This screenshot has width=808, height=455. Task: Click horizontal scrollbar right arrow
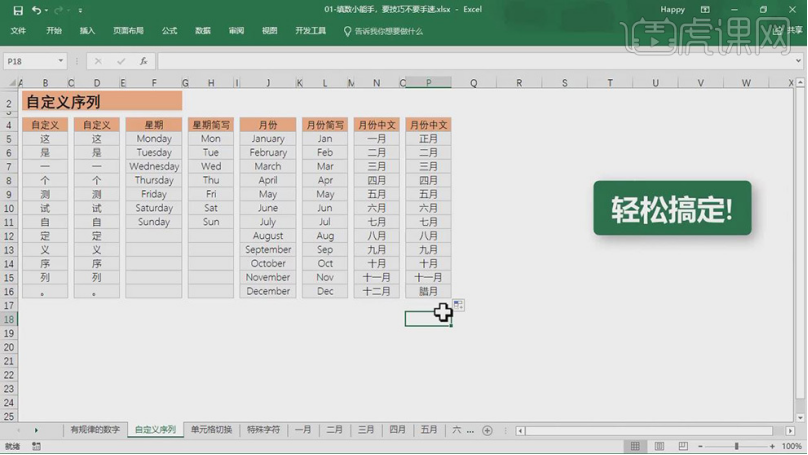(x=790, y=431)
